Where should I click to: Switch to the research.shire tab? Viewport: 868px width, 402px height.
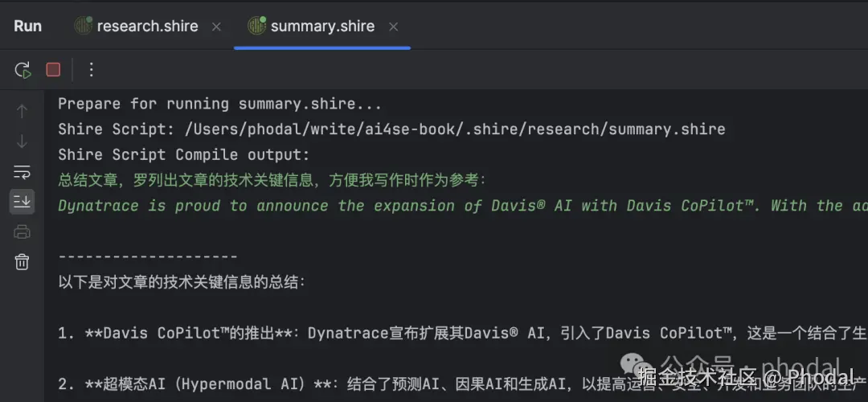[x=147, y=26]
